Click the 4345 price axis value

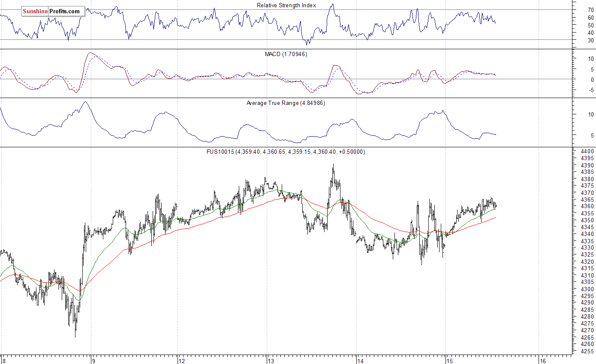pyautogui.click(x=588, y=227)
